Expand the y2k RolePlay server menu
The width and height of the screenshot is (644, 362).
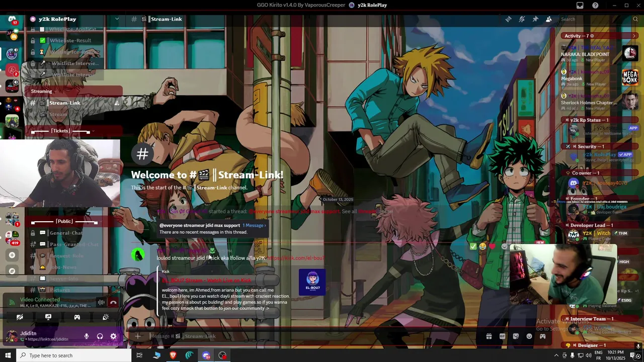point(74,19)
